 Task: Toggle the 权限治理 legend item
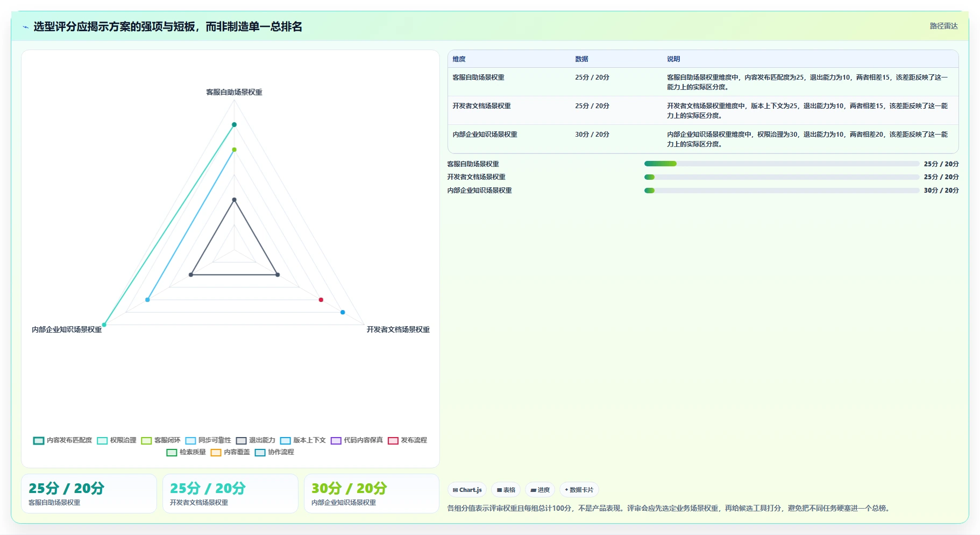coord(117,440)
